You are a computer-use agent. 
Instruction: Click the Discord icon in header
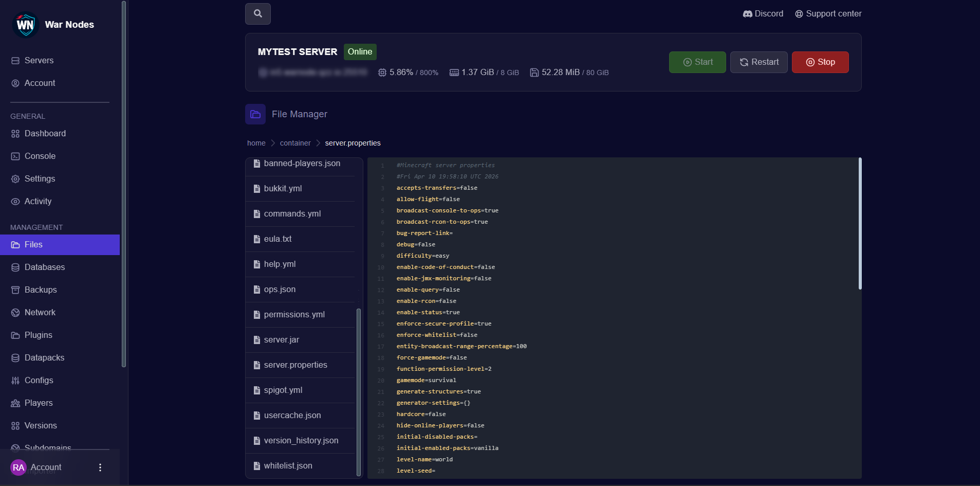748,14
